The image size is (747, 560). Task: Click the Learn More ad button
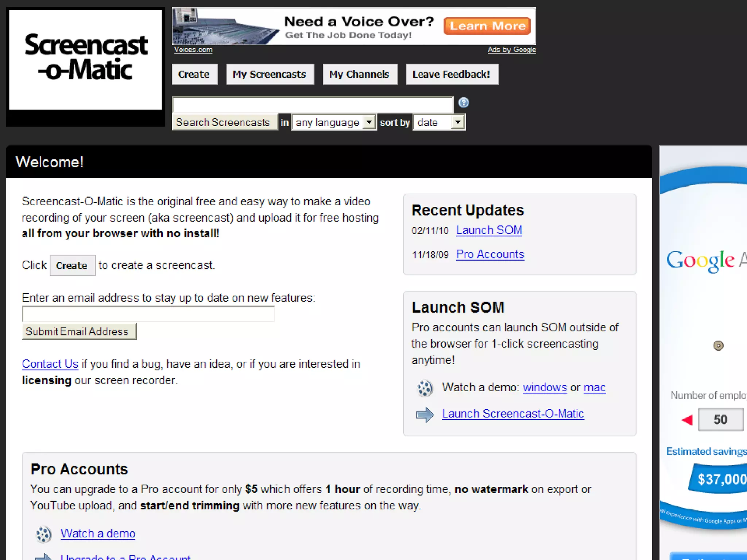[x=487, y=26]
